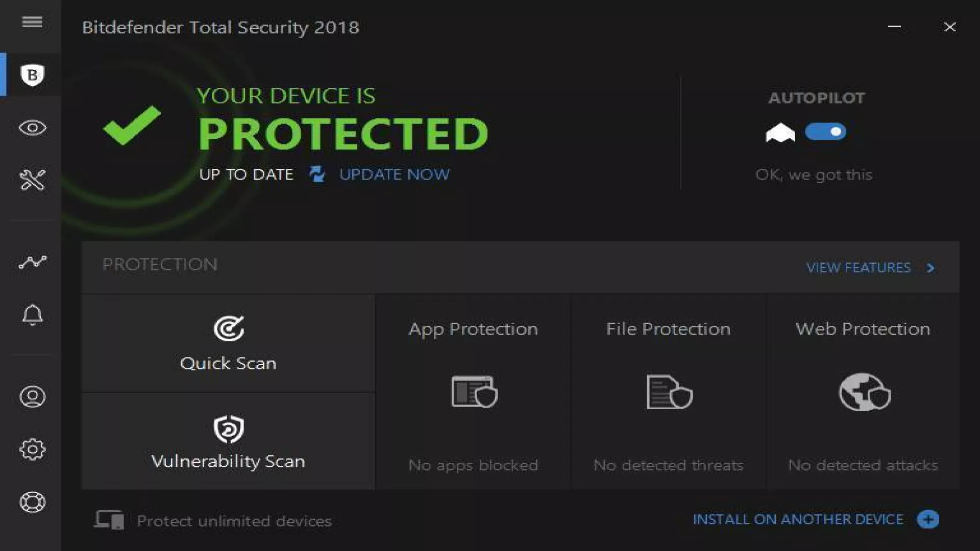Viewport: 980px width, 551px height.
Task: Open the Activity graph icon in the sidebar
Action: click(32, 262)
